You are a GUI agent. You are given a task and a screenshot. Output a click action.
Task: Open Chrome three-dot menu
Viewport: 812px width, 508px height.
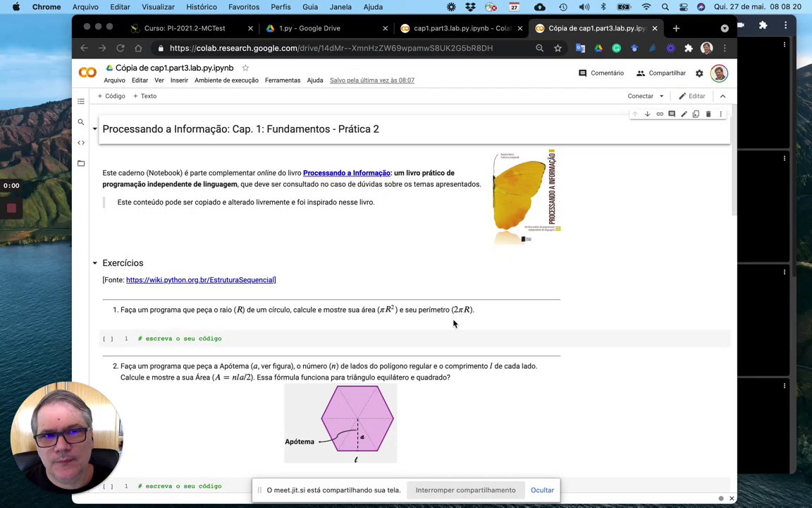pos(725,48)
